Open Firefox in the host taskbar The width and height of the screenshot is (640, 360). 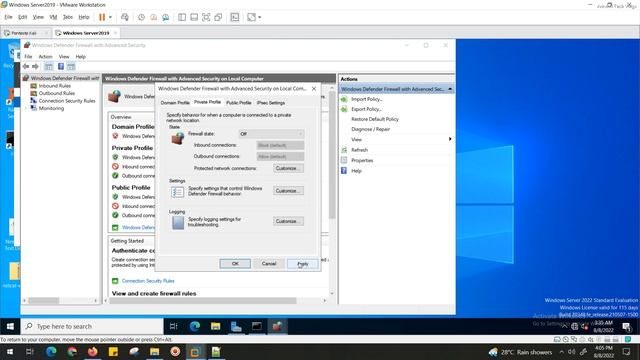coord(93,351)
